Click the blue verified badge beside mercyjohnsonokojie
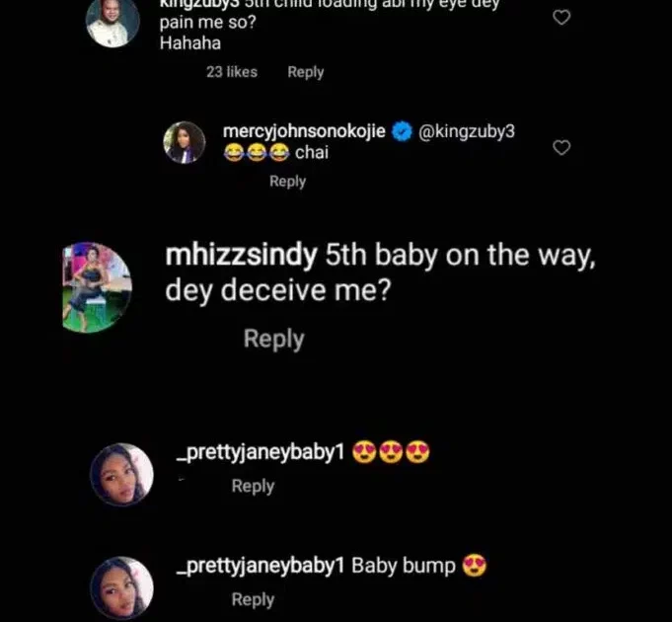The height and width of the screenshot is (622, 672). (403, 132)
